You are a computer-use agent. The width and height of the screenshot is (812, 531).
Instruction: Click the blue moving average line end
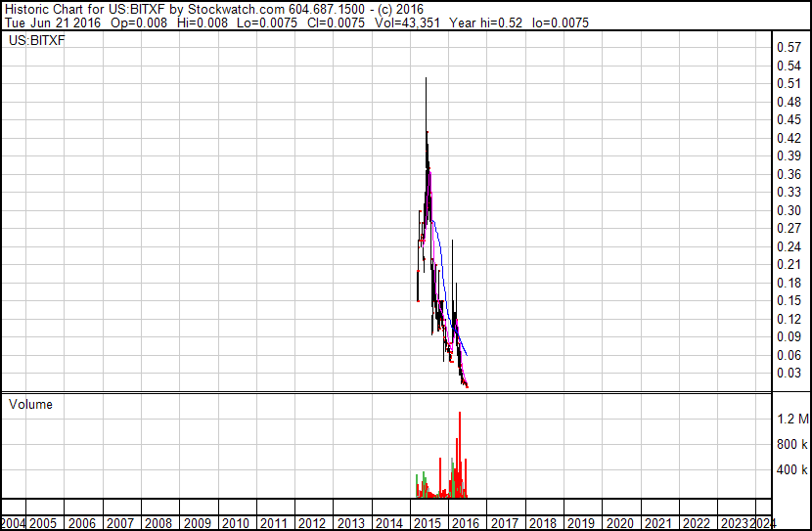coord(467,355)
